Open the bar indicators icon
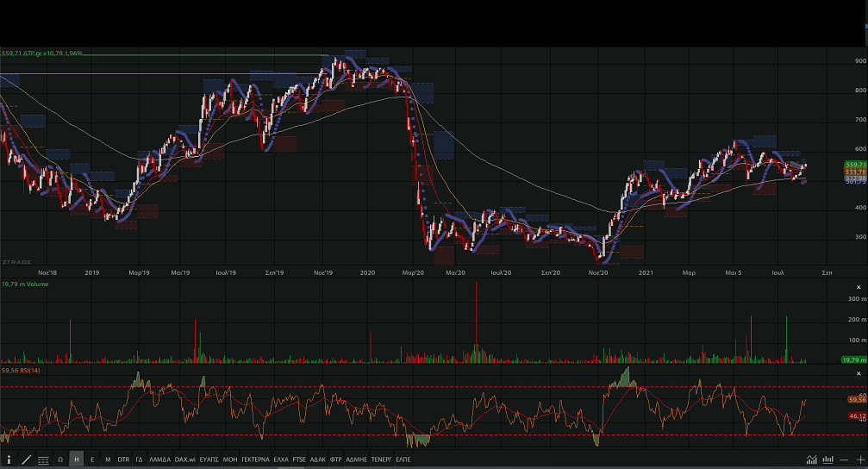 coord(828,460)
